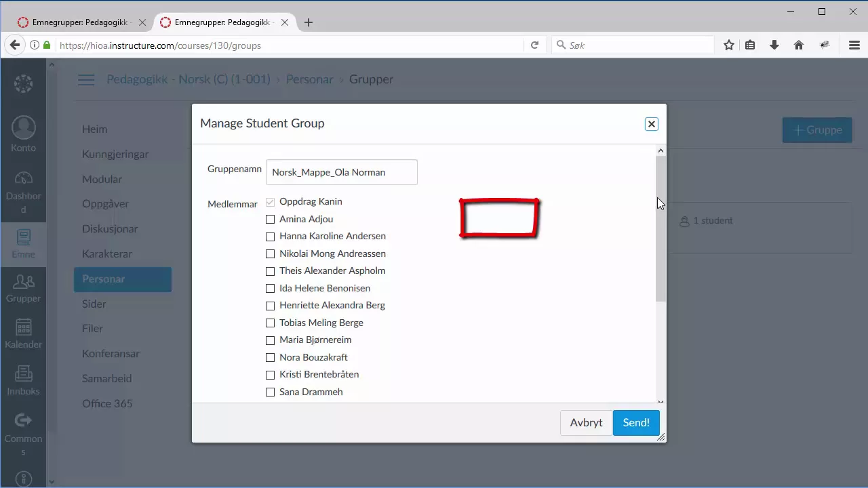The width and height of the screenshot is (868, 488).
Task: Open Sider in course menu
Action: point(94,304)
